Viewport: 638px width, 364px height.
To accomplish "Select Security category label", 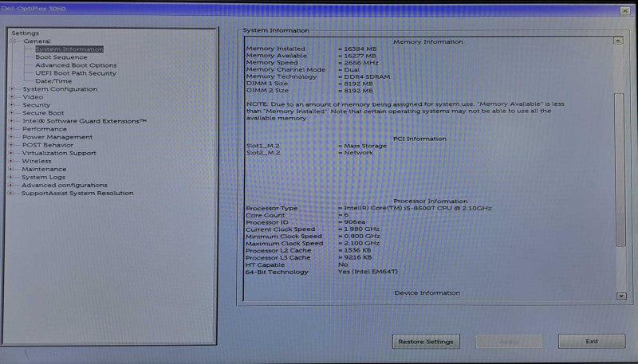I will (36, 105).
